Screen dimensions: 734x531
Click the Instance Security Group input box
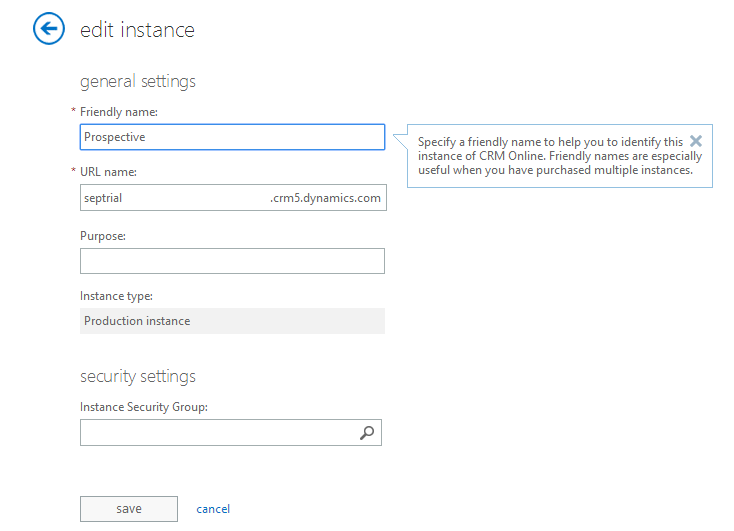click(217, 432)
